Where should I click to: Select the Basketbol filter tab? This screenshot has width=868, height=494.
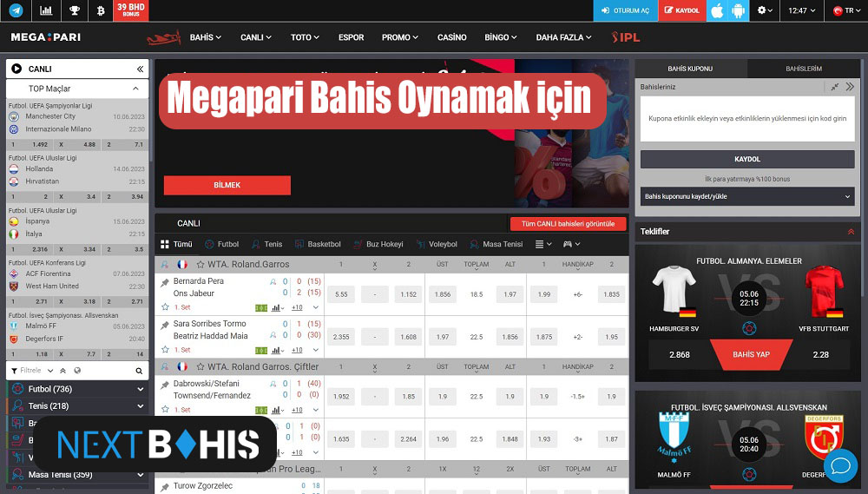(318, 244)
